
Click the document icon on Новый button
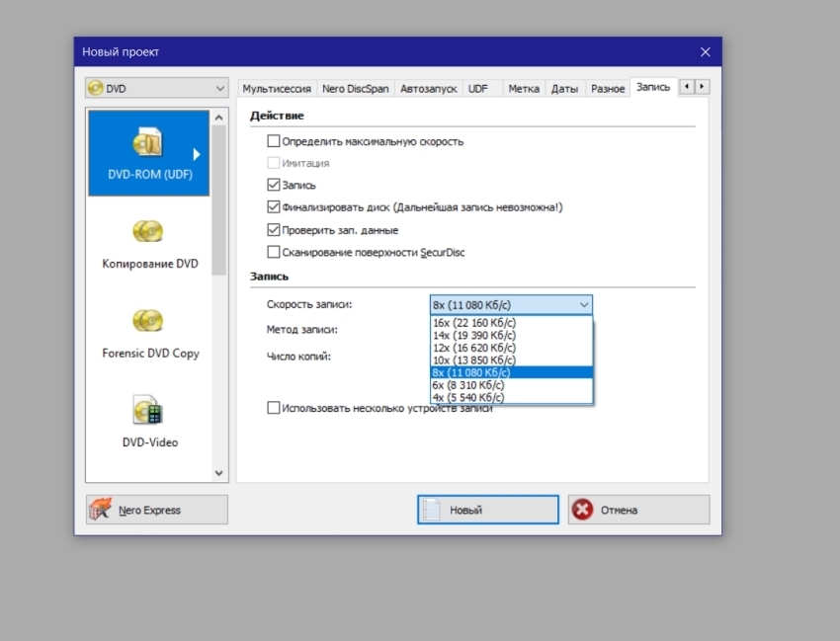(x=431, y=510)
